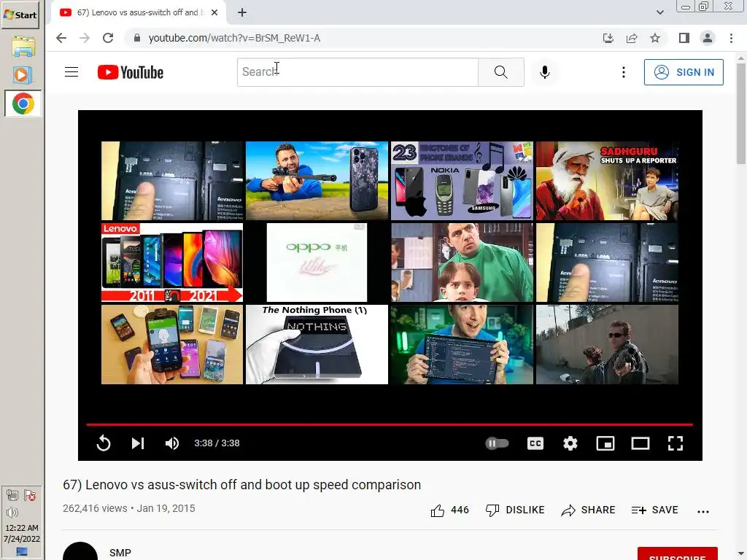
Task: Click the search magnifier button
Action: (x=500, y=72)
